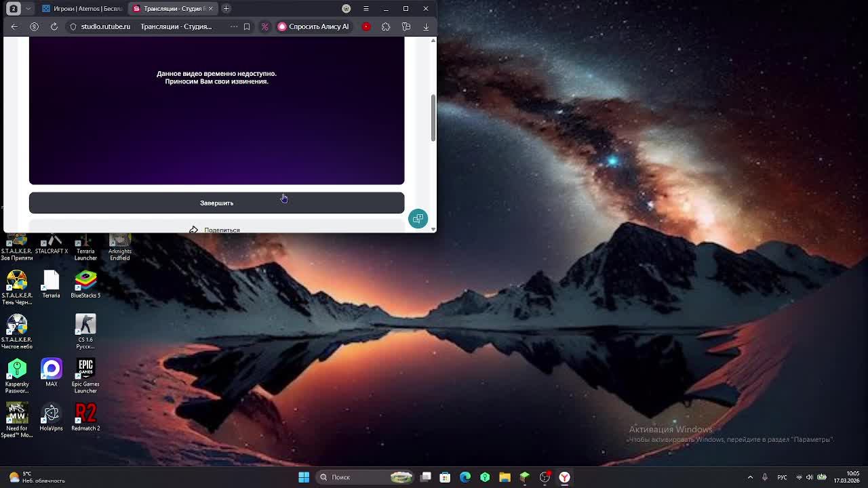Open the side panel collections icon
Screen dimensions: 868x488
click(406, 26)
